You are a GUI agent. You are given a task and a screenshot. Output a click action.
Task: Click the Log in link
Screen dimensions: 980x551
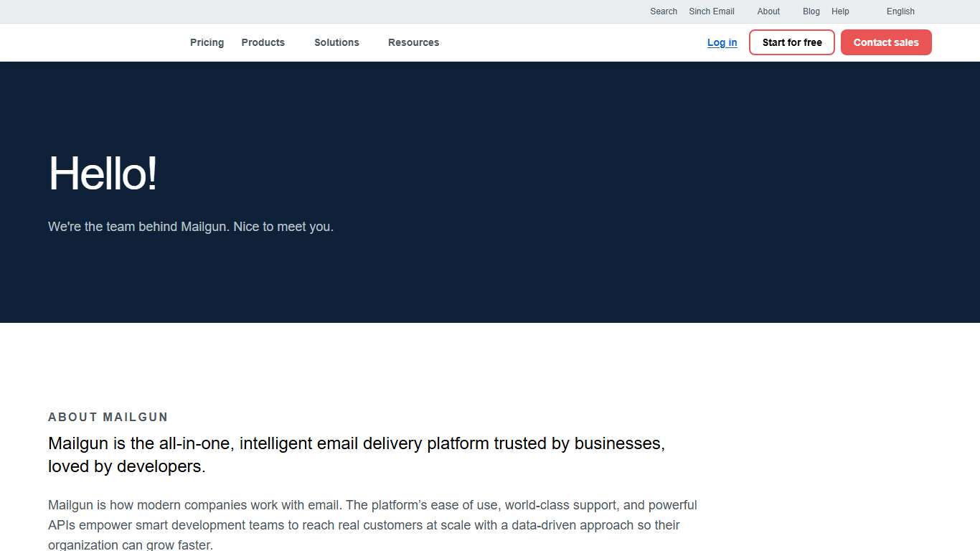[722, 42]
